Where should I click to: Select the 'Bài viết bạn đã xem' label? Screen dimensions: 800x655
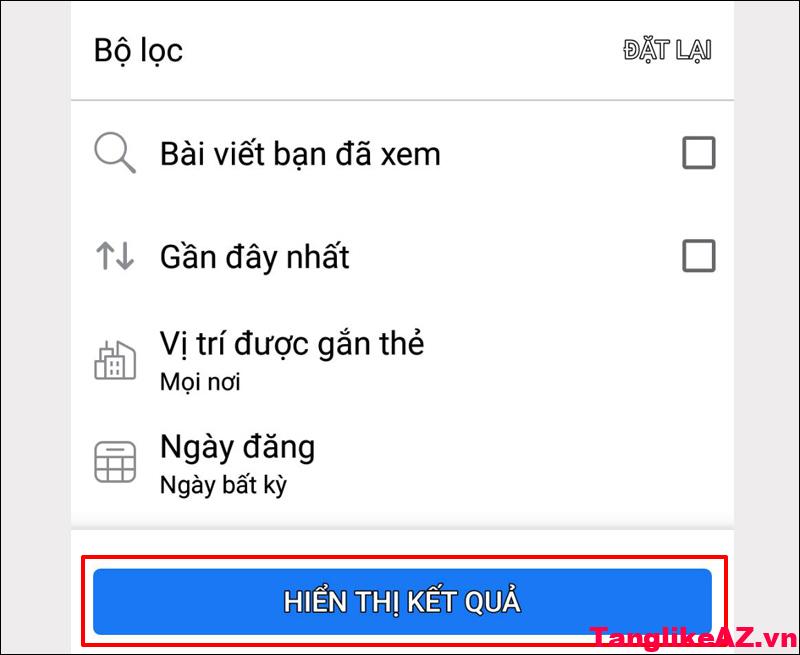click(300, 154)
